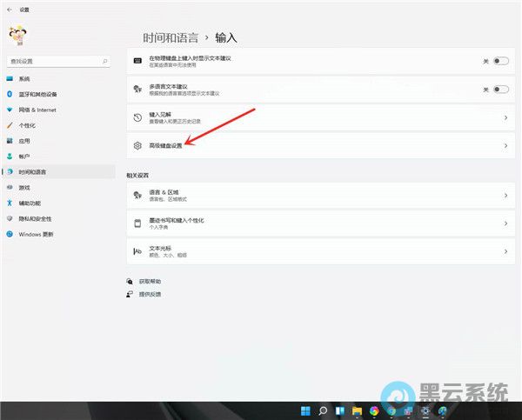
Task: Expand 文本光标 row chevron
Action: [505, 251]
